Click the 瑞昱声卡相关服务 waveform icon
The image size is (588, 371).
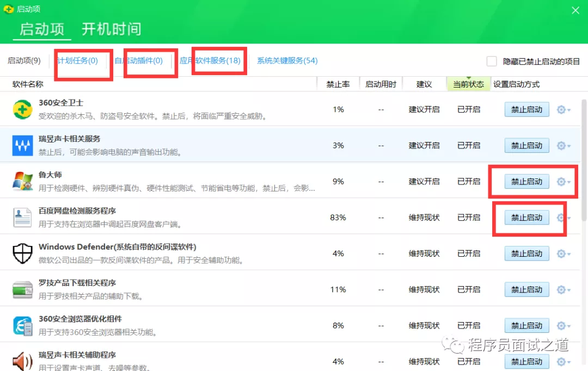22,145
